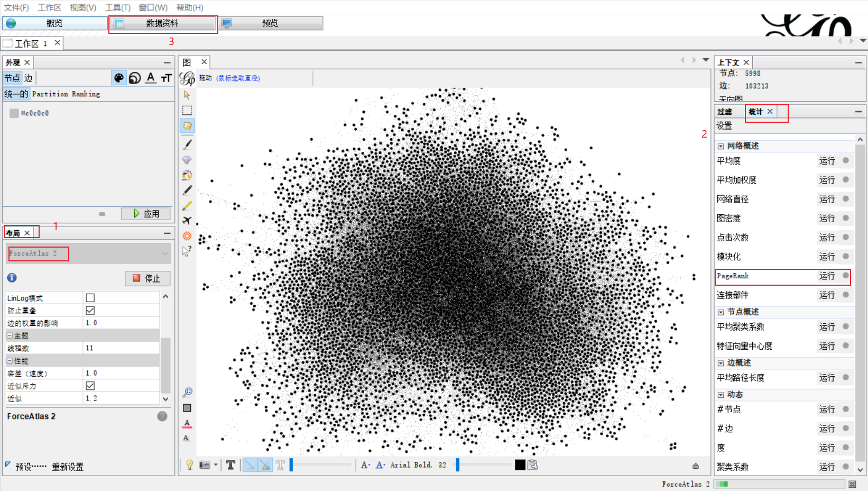868x491 pixels.
Task: Click 重新设置 reset link
Action: pyautogui.click(x=68, y=467)
